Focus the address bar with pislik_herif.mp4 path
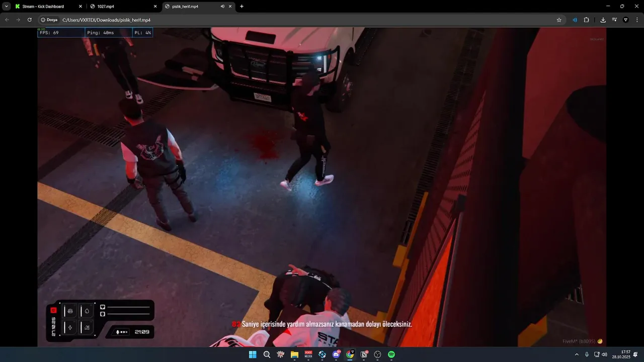This screenshot has height=362, width=644. coord(302,20)
